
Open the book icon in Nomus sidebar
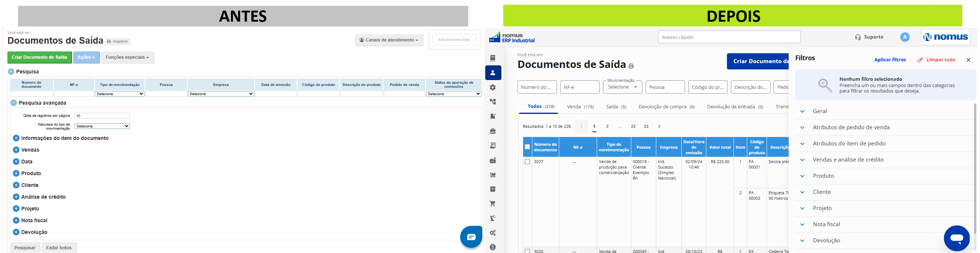[x=493, y=58]
